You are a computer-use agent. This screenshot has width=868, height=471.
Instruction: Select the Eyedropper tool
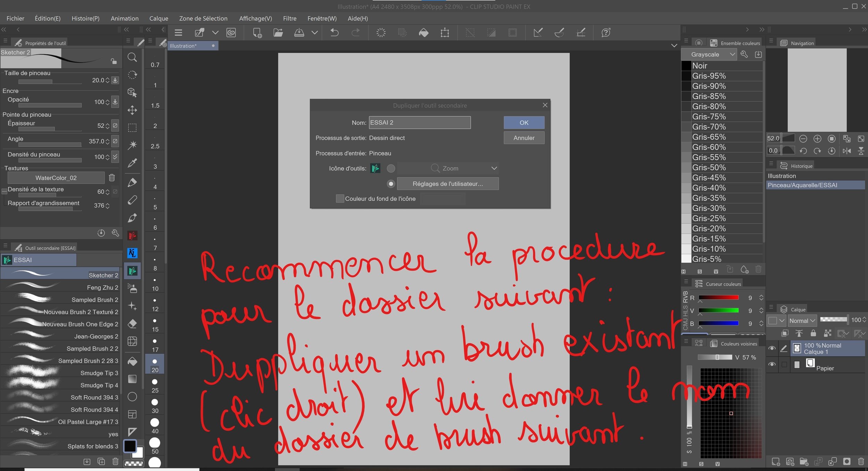pyautogui.click(x=132, y=163)
